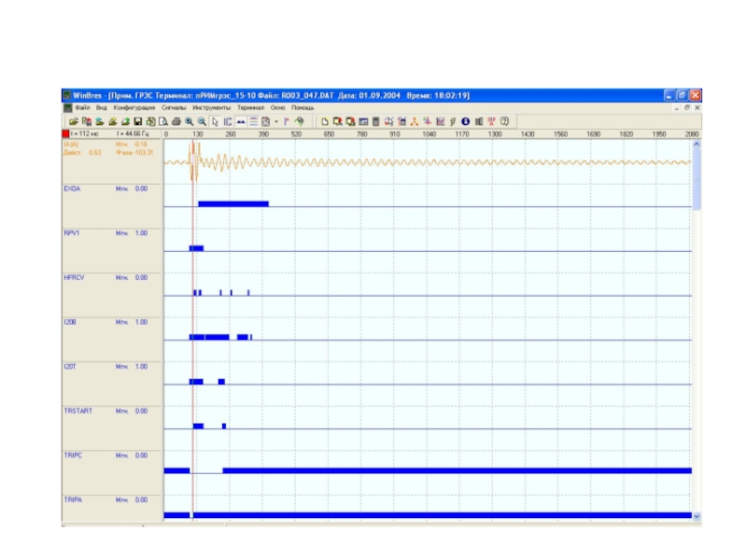Click the red flag marker icon

coord(287,122)
